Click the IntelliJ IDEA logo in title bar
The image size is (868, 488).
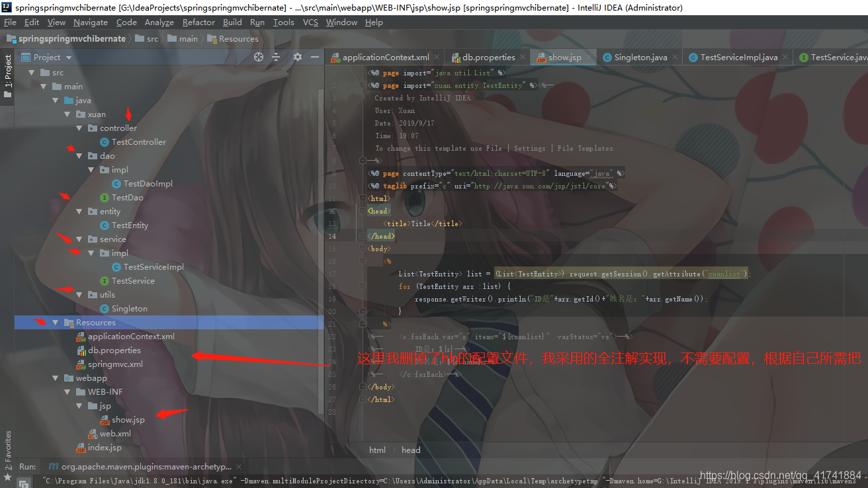pyautogui.click(x=6, y=7)
